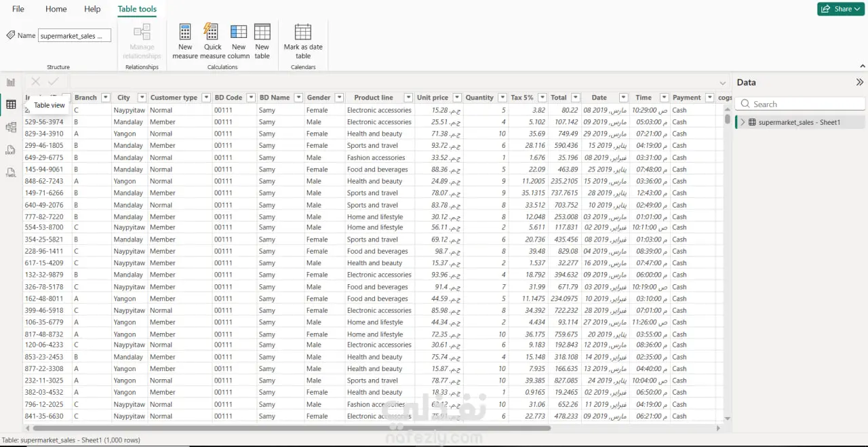868x447 pixels.
Task: Cancel formula with X icon
Action: 35,81
